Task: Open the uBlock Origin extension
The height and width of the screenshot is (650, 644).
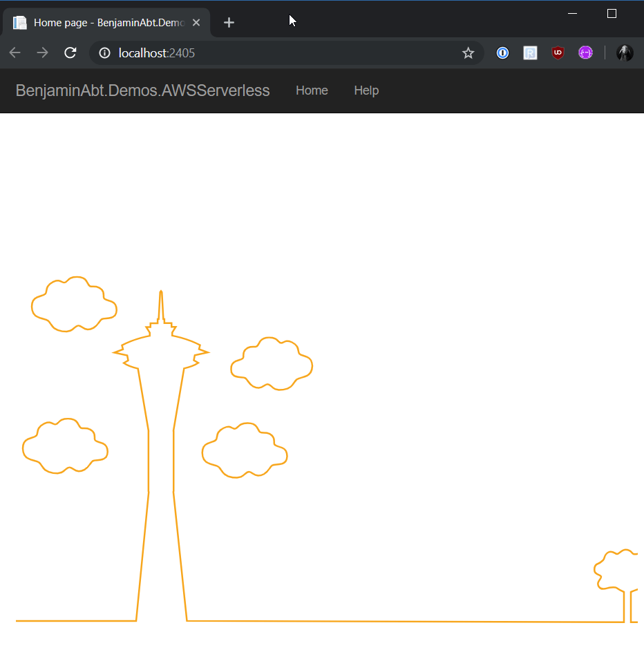Action: point(558,52)
